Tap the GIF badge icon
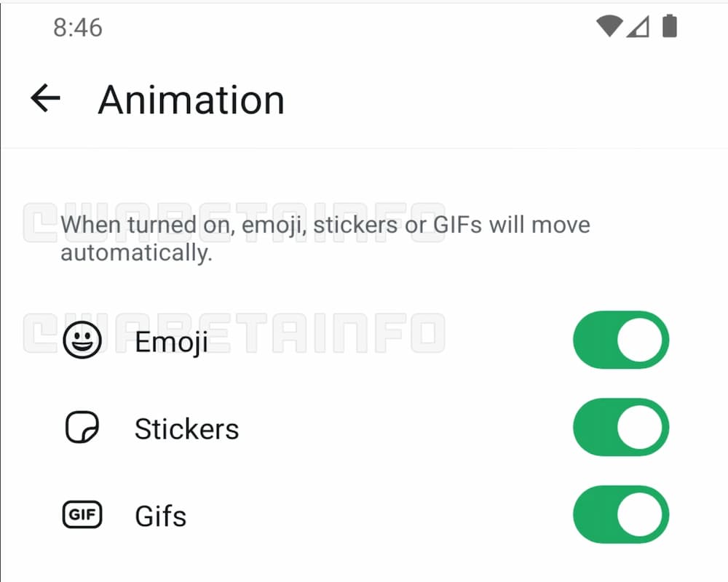 coord(82,516)
